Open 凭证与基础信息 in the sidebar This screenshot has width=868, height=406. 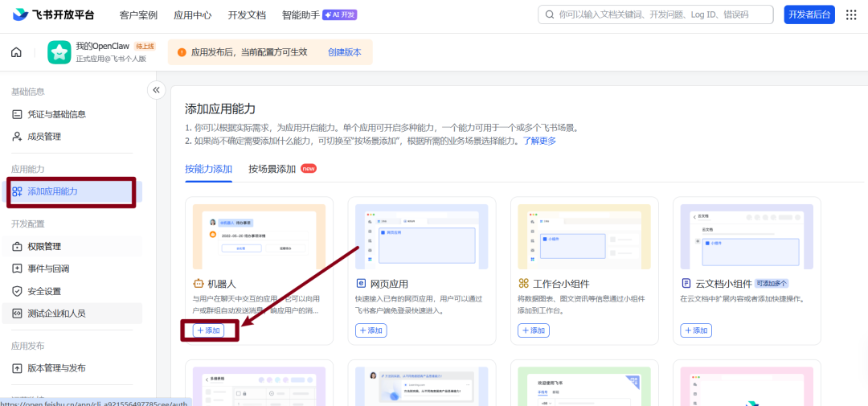[x=56, y=114]
